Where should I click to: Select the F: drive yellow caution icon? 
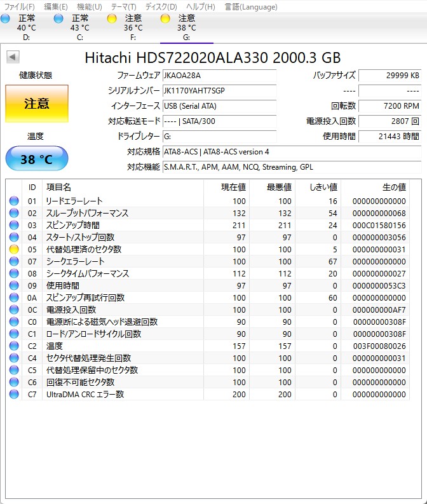(x=112, y=19)
